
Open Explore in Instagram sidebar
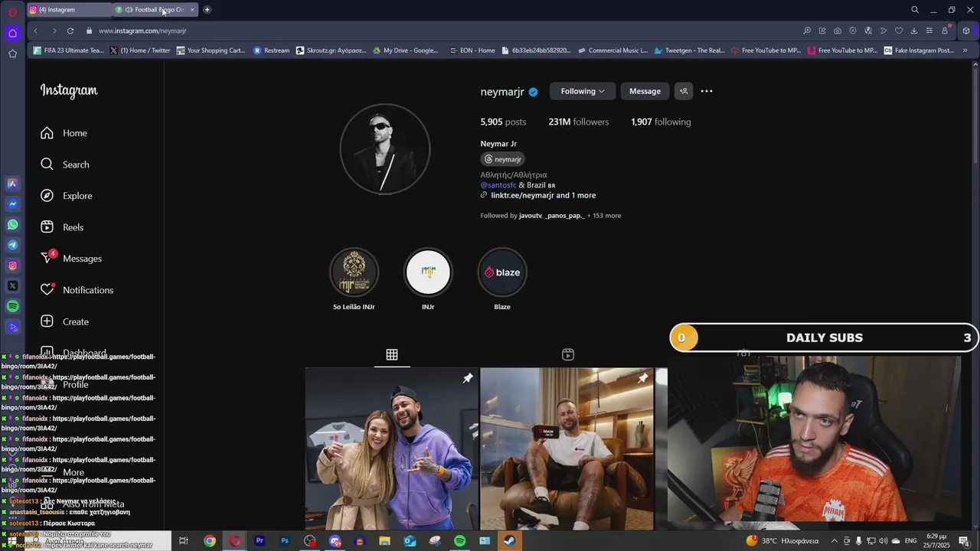(x=67, y=196)
